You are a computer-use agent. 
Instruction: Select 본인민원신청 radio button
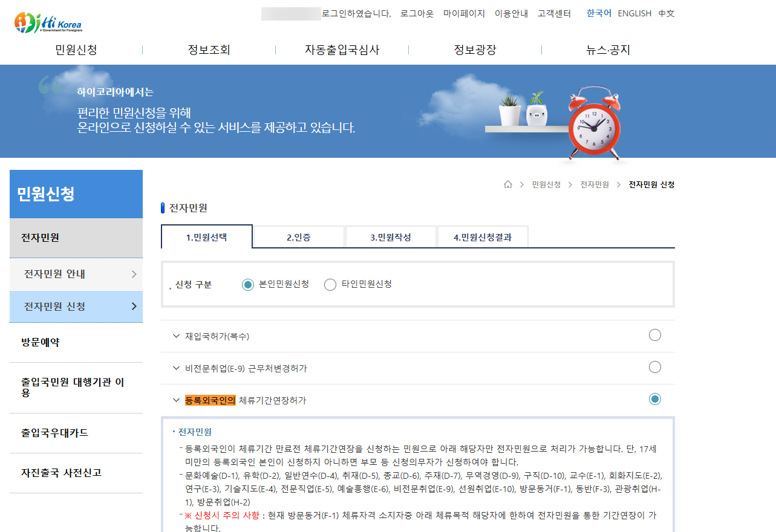pyautogui.click(x=247, y=285)
